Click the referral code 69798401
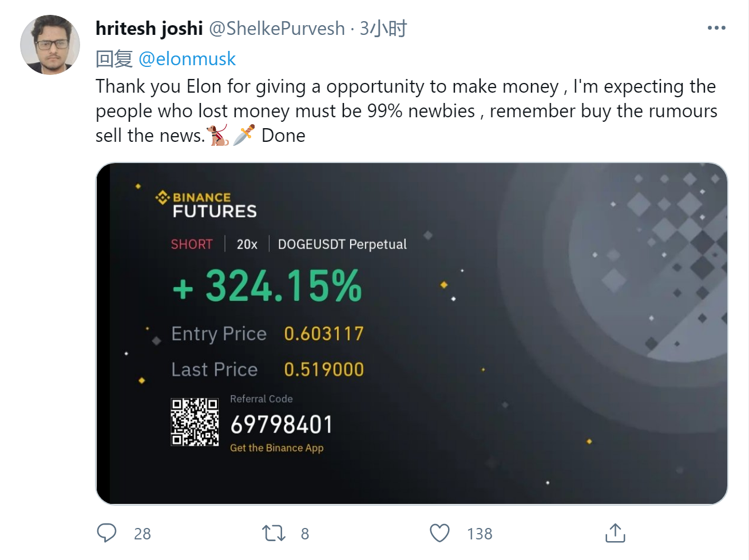Image resolution: width=749 pixels, height=560 pixels. (x=282, y=425)
